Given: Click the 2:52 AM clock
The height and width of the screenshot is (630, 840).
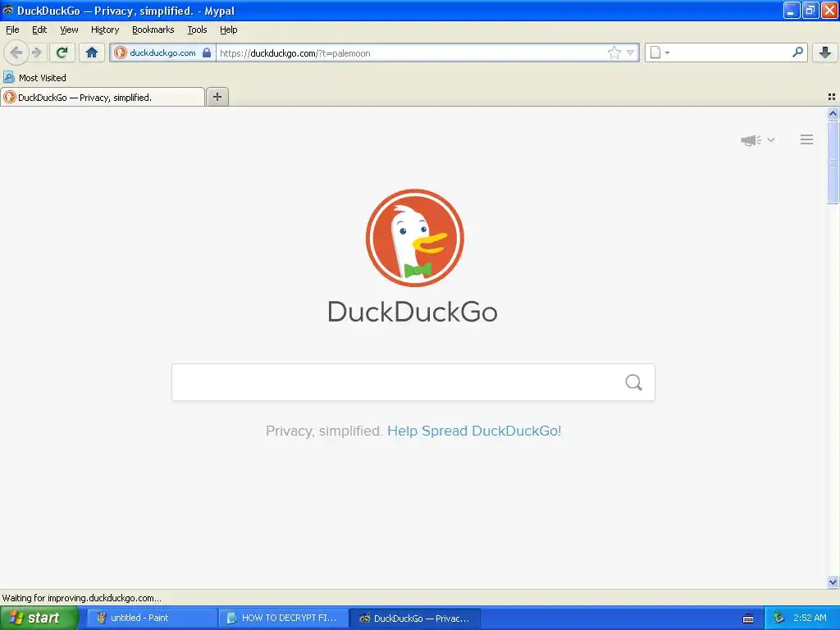Looking at the screenshot, I should (810, 618).
